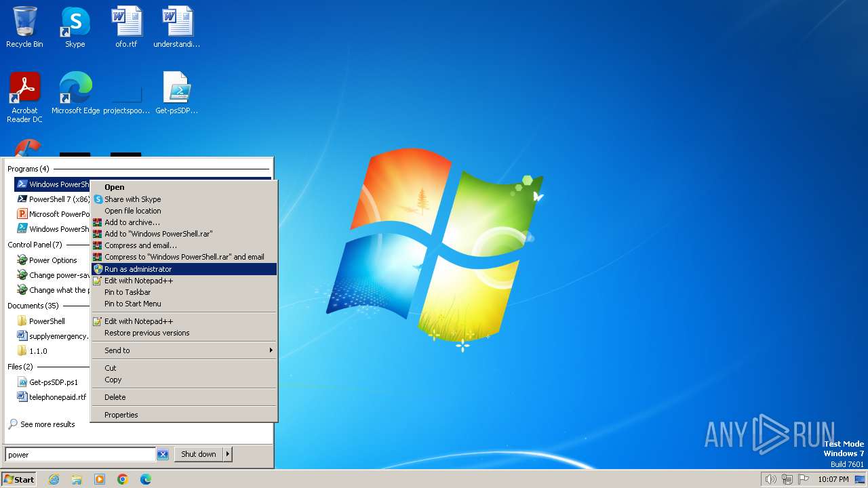
Task: Select the understandi... Word document icon
Action: pos(177,27)
